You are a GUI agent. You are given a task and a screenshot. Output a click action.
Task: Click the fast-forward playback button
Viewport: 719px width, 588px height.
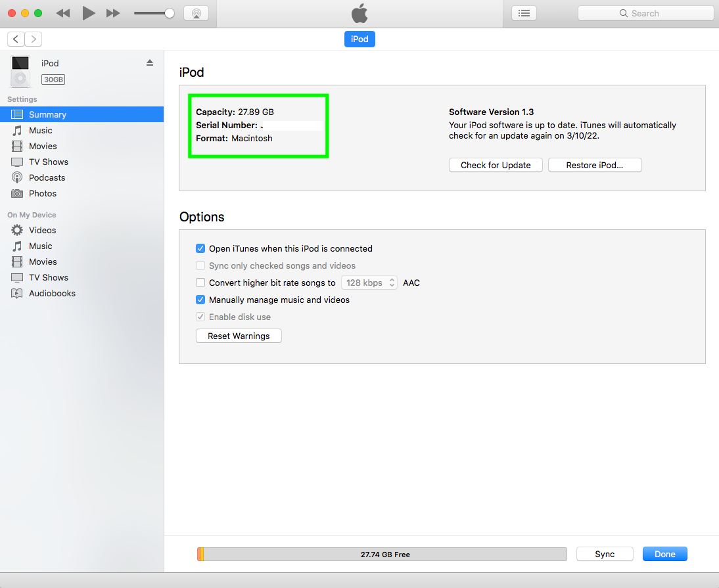tap(113, 13)
